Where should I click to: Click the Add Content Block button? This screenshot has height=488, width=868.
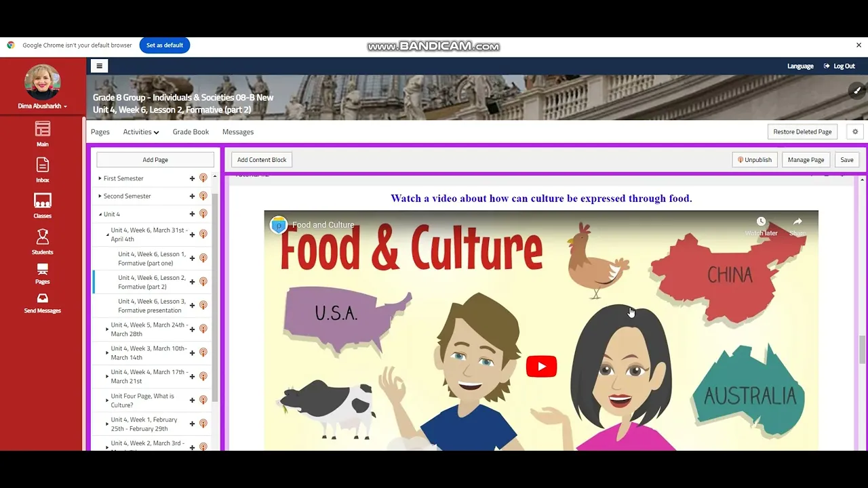262,160
